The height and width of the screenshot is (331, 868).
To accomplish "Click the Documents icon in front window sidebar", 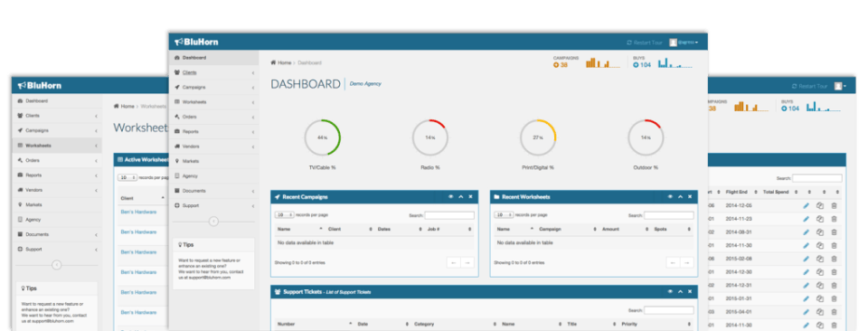I will pyautogui.click(x=176, y=191).
